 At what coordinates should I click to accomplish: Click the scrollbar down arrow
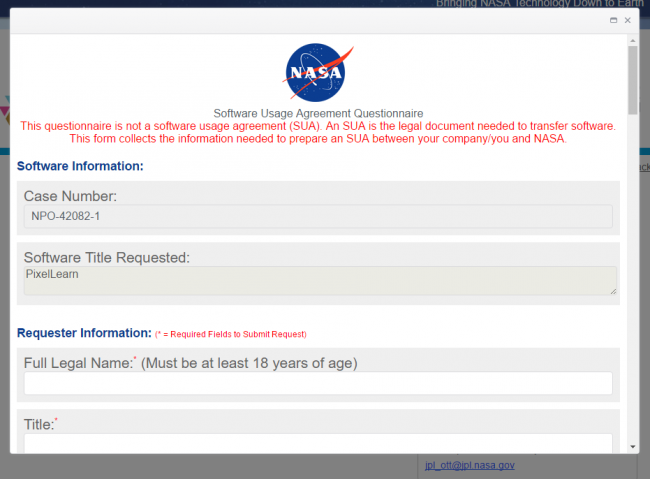click(633, 447)
